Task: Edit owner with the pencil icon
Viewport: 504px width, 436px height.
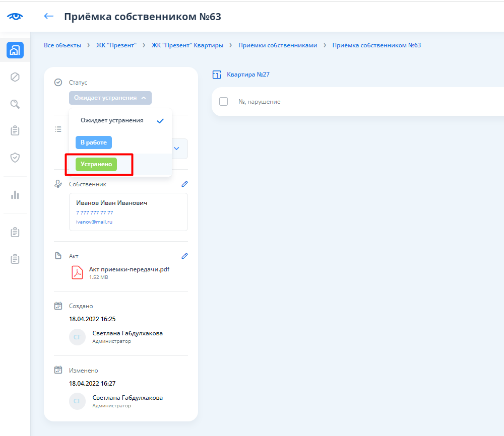Action: pyautogui.click(x=184, y=184)
